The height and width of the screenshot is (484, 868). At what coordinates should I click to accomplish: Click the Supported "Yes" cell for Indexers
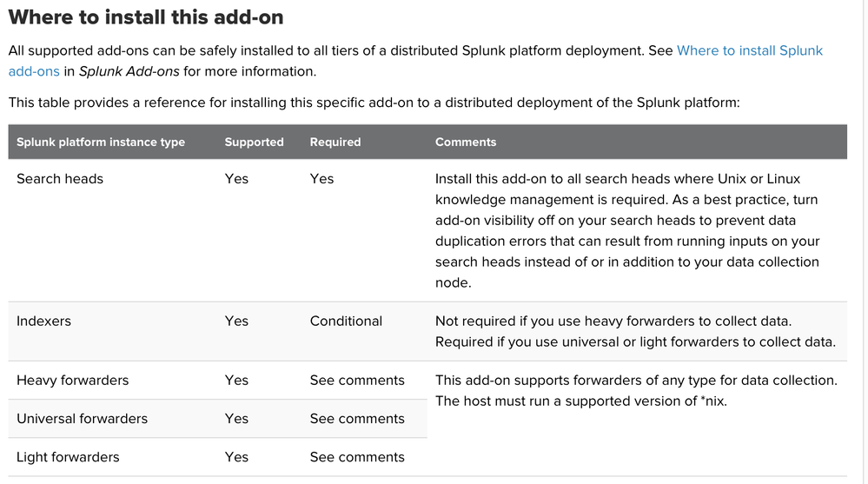pos(236,321)
